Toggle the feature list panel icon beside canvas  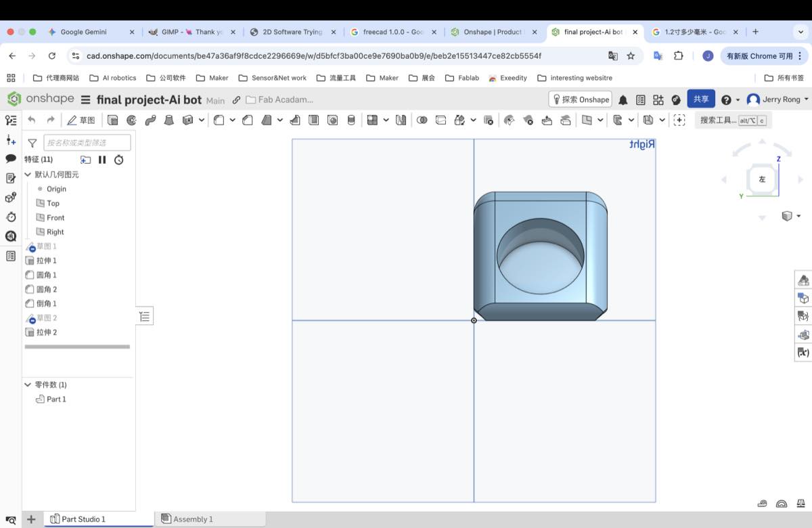[x=145, y=315]
